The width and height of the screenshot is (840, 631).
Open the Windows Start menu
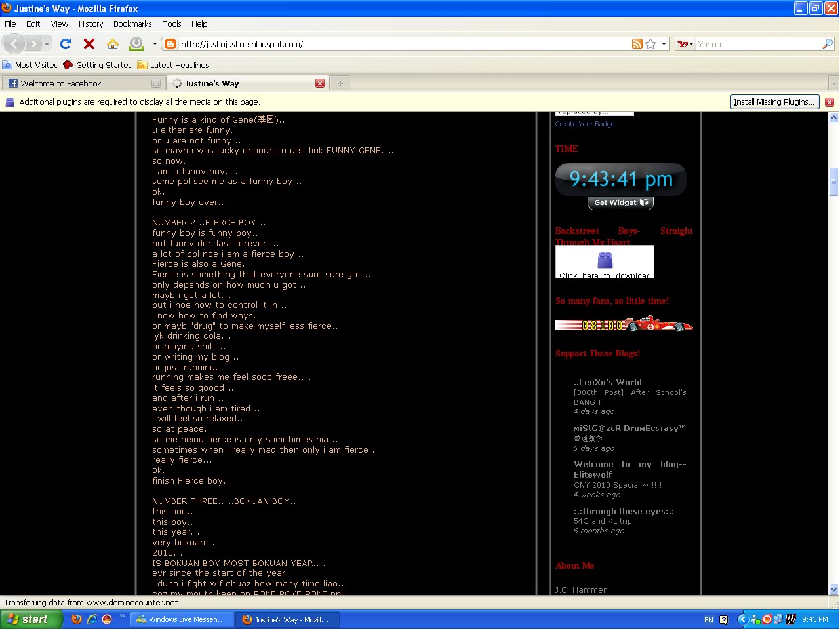[x=31, y=619]
